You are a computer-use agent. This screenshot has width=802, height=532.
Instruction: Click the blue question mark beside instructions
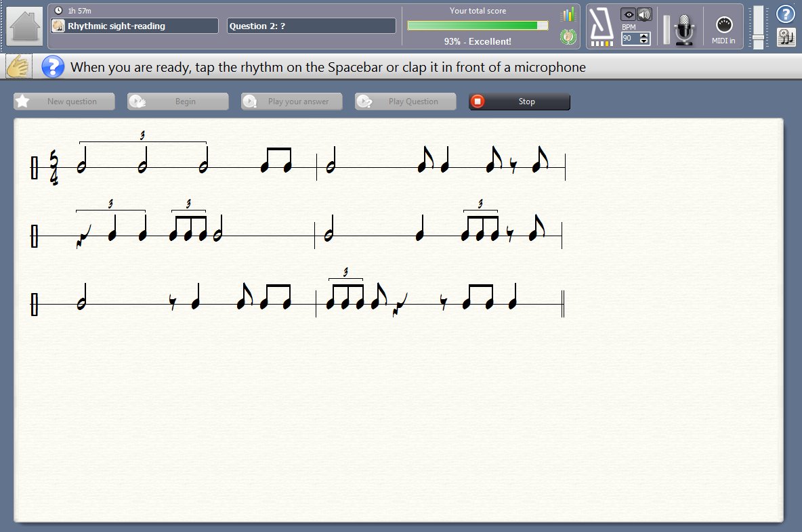coord(53,67)
